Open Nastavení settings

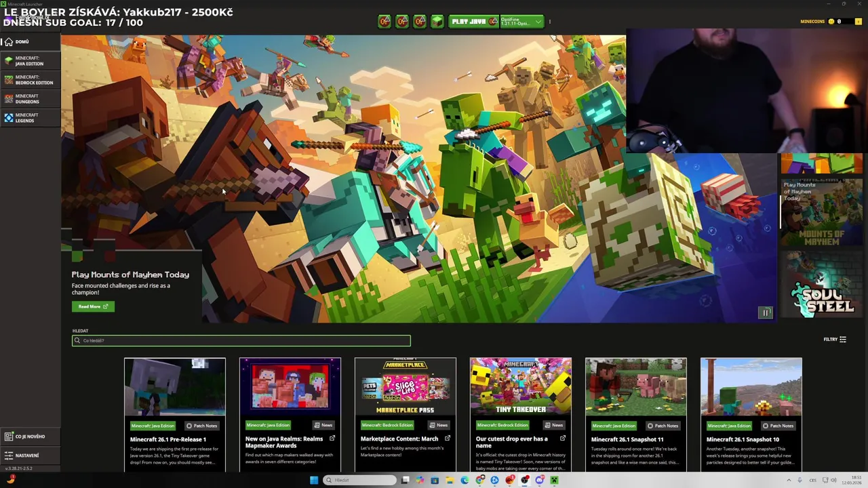point(30,455)
